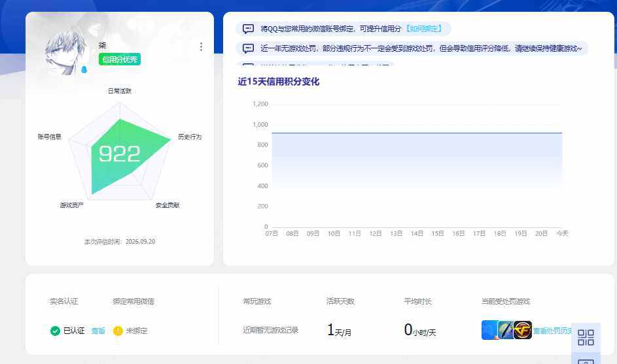Click the 常玩游戏 label
The image size is (617, 364).
(x=257, y=301)
